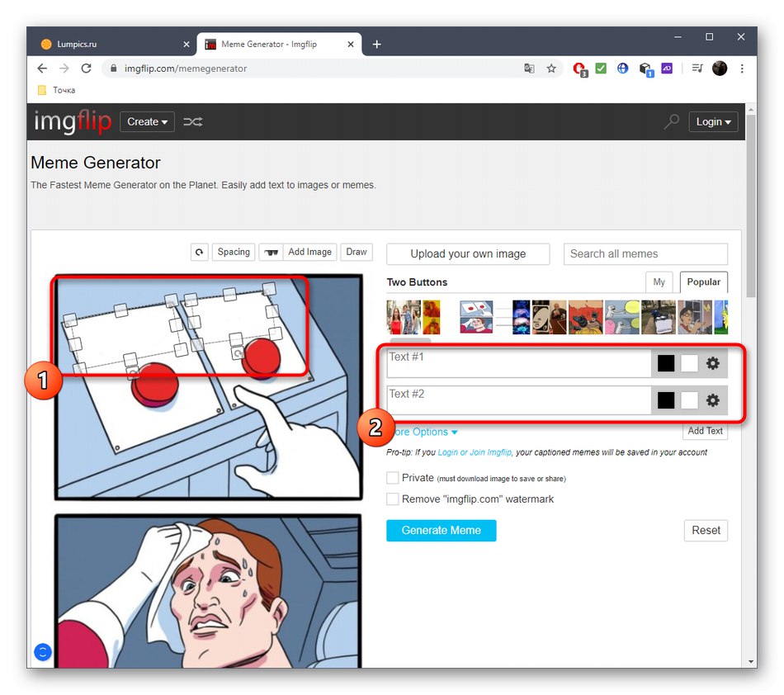The image size is (784, 695).
Task: Click the imgflip logo
Action: coord(73,121)
